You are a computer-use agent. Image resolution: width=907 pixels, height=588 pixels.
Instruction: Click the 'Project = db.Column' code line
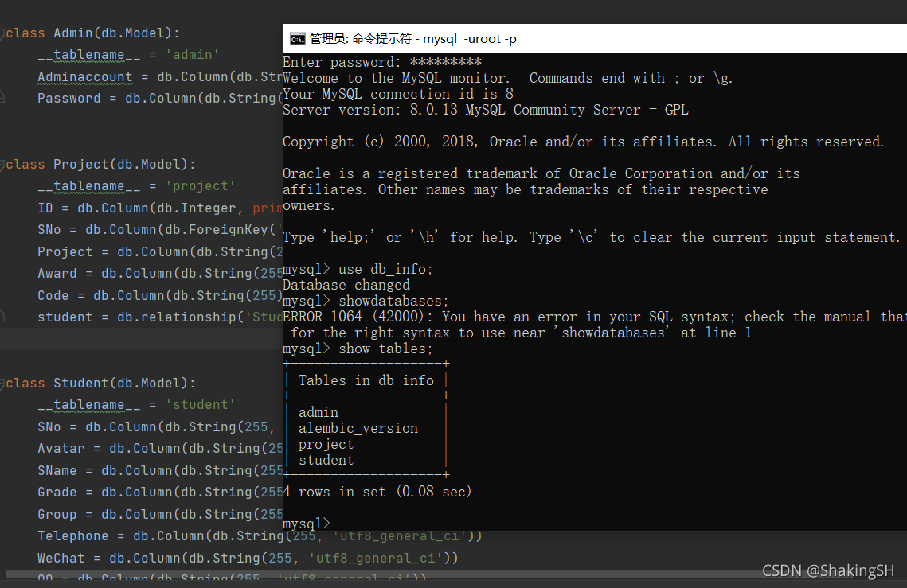click(x=159, y=252)
